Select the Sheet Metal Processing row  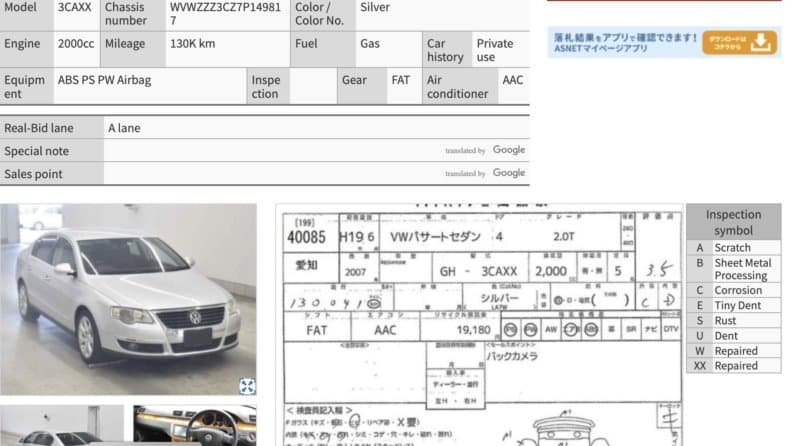pyautogui.click(x=733, y=269)
